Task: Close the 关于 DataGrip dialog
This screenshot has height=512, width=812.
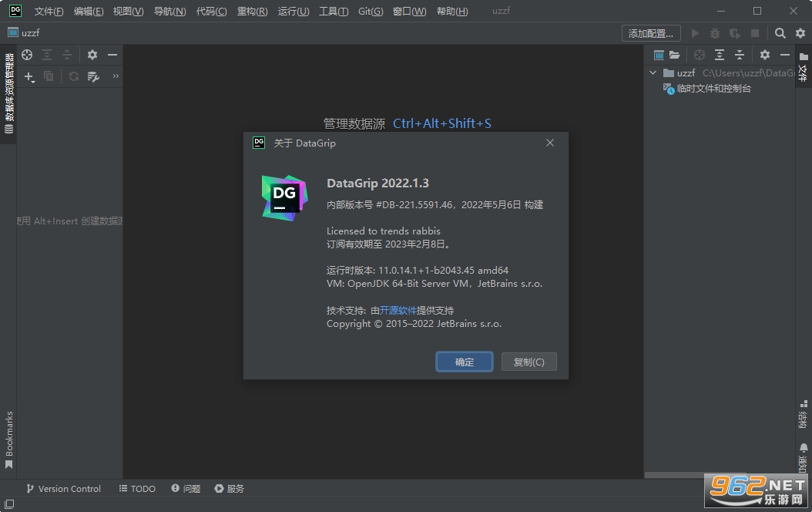Action: [x=550, y=143]
